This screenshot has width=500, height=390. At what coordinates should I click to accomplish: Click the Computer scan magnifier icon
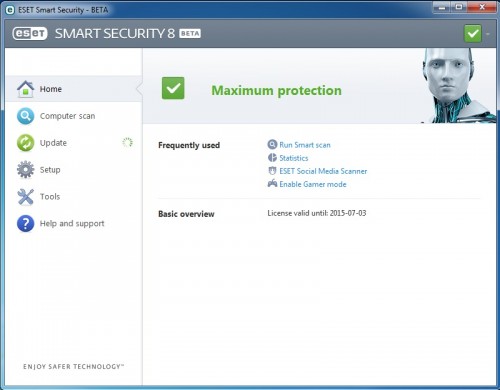26,116
